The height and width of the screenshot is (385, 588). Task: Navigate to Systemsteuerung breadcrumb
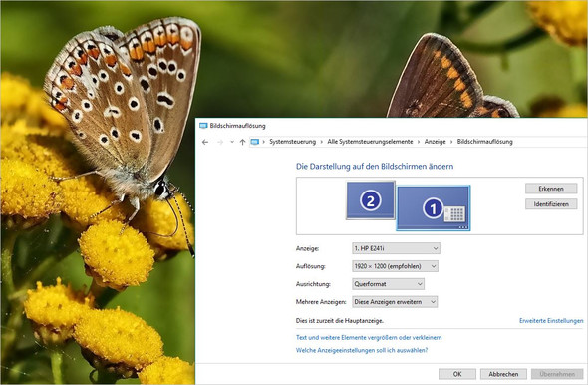tap(292, 142)
